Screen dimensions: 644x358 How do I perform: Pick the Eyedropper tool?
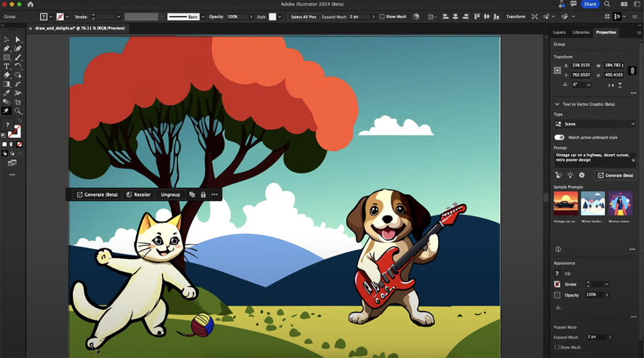tap(6, 93)
